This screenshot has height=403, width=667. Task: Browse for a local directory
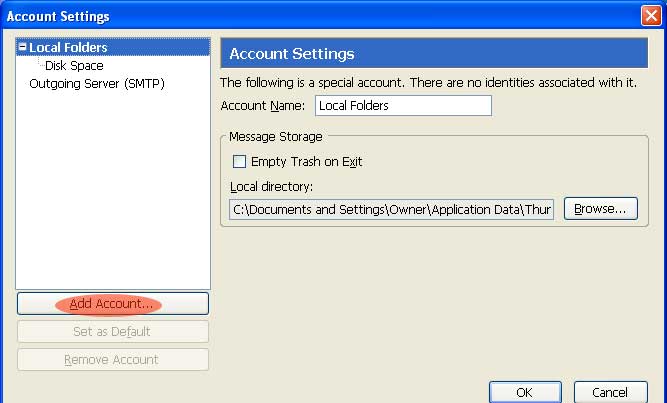coord(601,208)
